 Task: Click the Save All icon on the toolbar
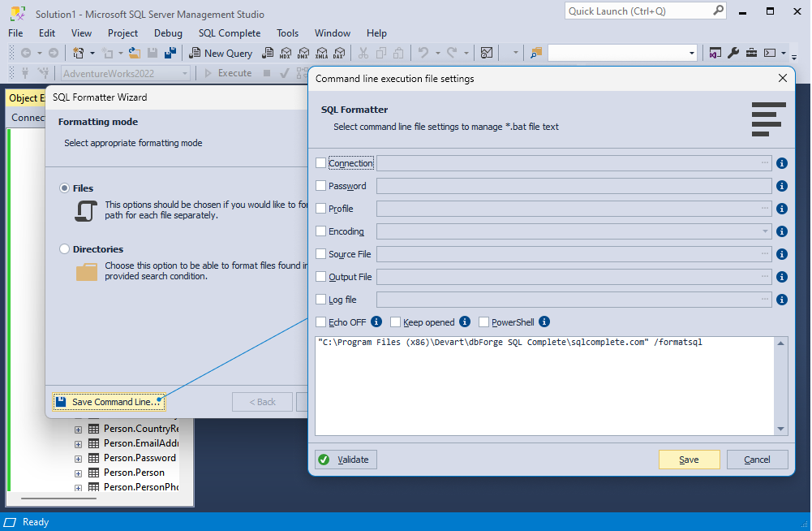[170, 53]
